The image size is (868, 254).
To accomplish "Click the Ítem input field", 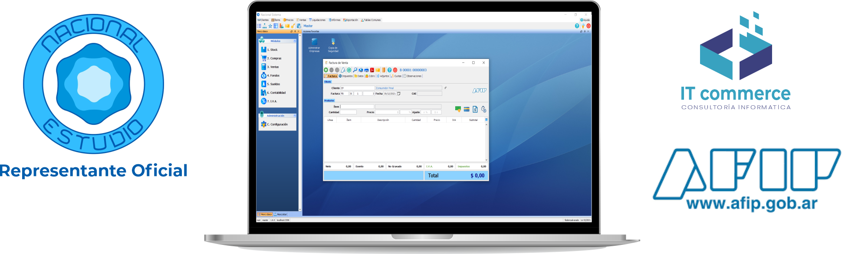I will click(357, 107).
